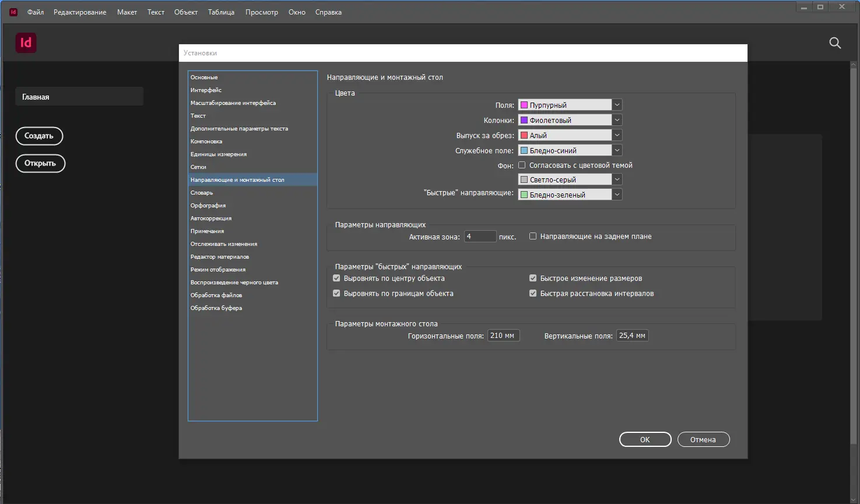Select 'Сетки' category
Viewport: 860px width, 504px height.
click(x=253, y=167)
